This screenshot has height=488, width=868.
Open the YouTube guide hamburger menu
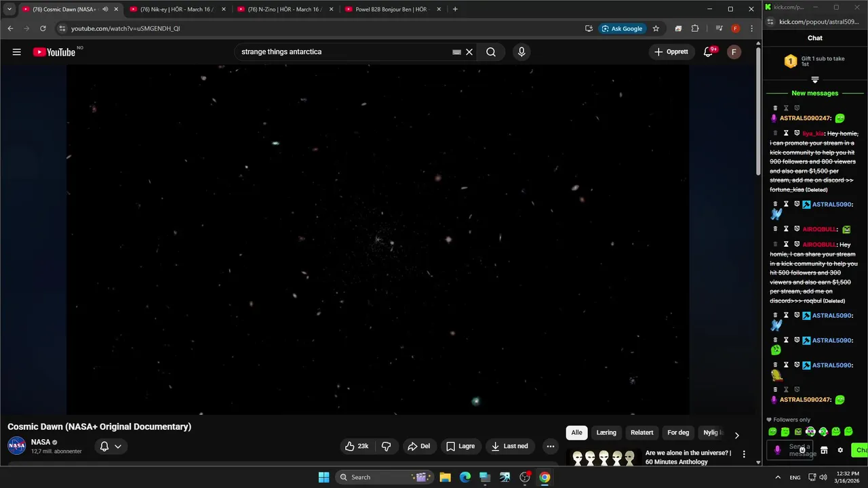(x=17, y=52)
